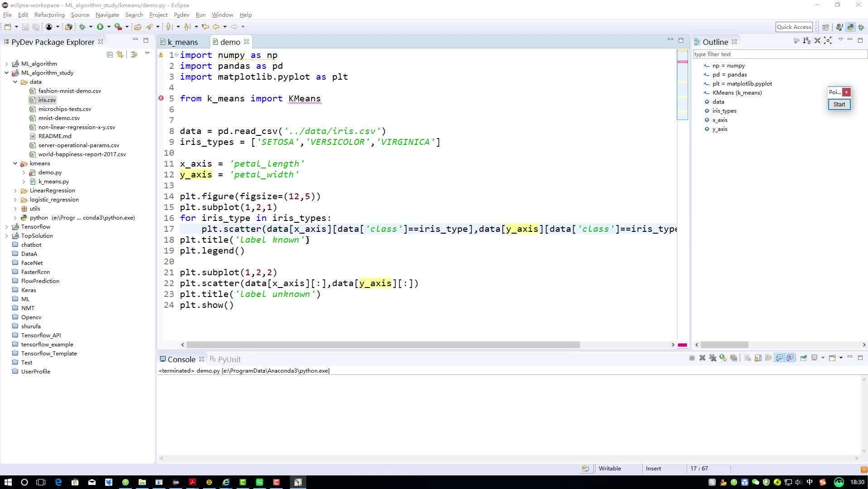This screenshot has width=868, height=489.
Task: Select demo.py in kmeans folder
Action: click(x=50, y=173)
